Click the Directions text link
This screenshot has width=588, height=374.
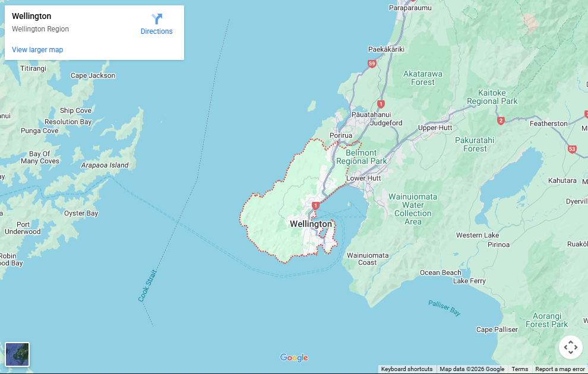point(157,31)
